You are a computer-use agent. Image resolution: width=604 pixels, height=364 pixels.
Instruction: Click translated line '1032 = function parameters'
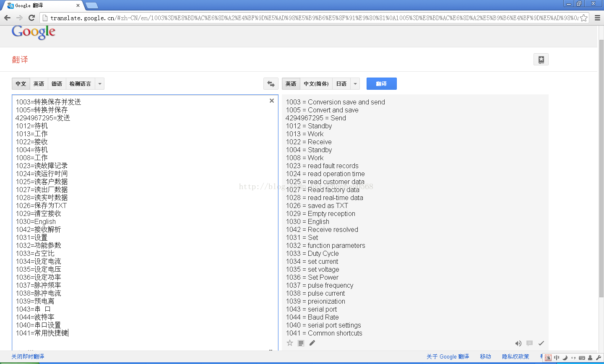coord(325,245)
